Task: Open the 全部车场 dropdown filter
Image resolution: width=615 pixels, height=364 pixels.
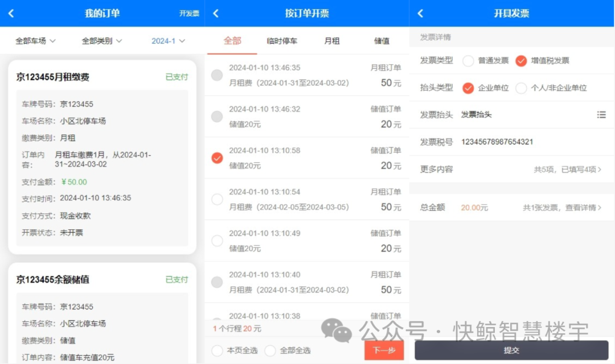Action: (35, 41)
